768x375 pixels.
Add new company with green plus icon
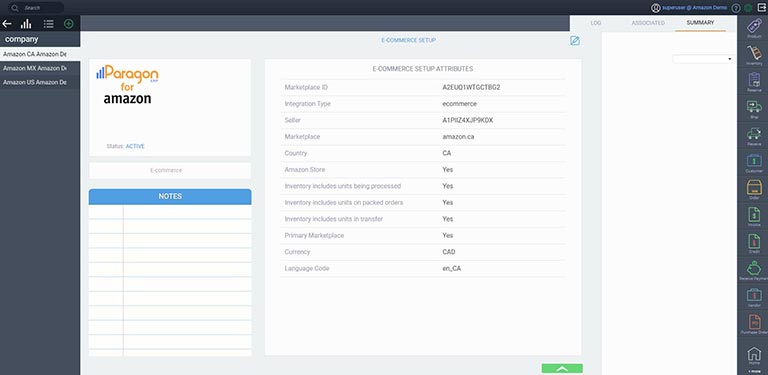69,23
